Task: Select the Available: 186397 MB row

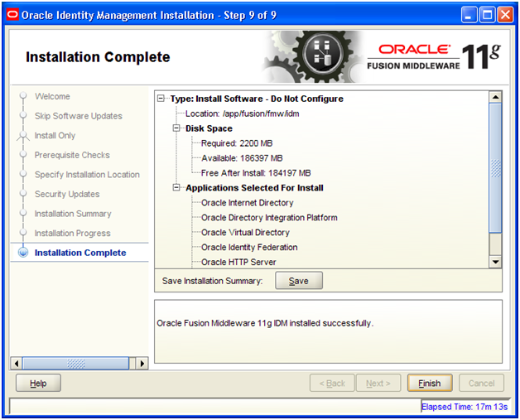Action: pos(242,158)
